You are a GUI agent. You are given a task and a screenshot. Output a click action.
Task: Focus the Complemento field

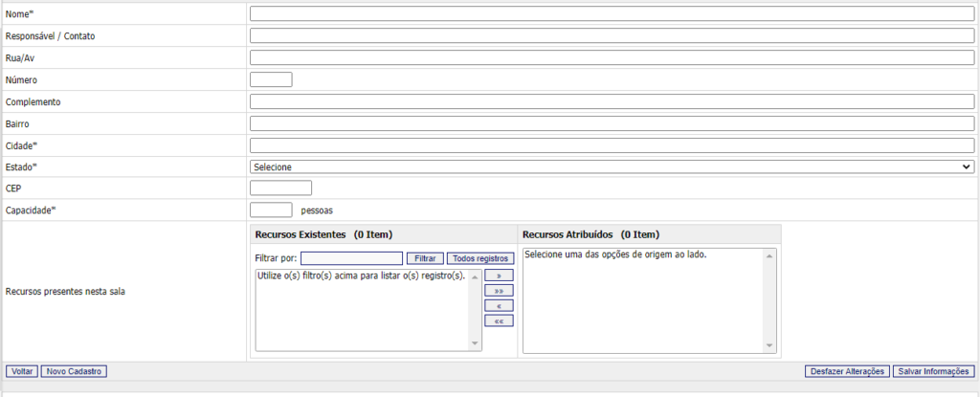click(612, 101)
